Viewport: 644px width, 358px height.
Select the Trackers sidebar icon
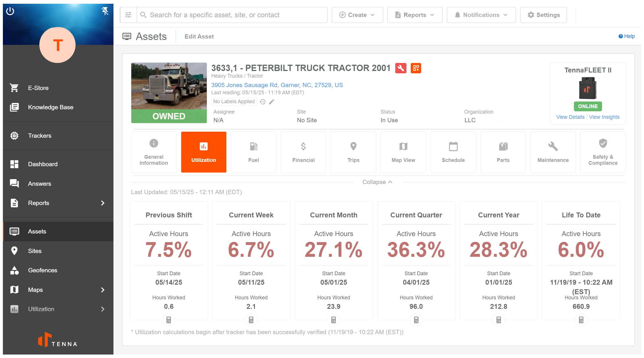point(14,135)
